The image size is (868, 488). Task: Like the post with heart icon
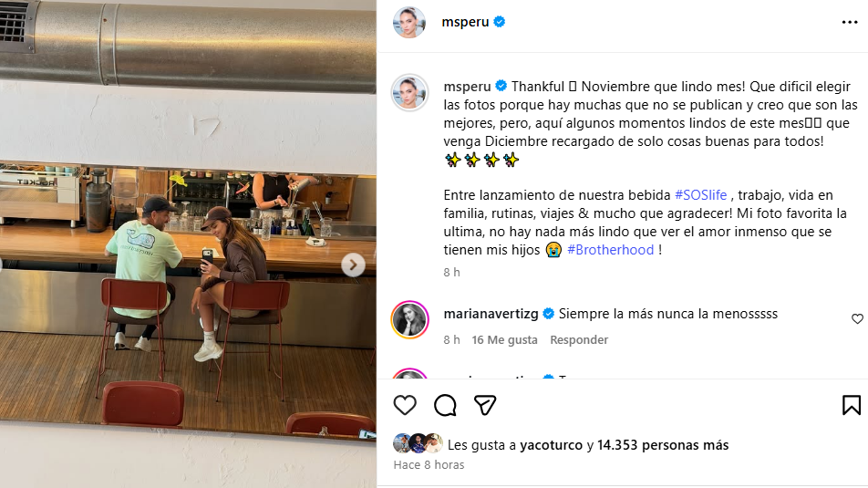coord(405,406)
